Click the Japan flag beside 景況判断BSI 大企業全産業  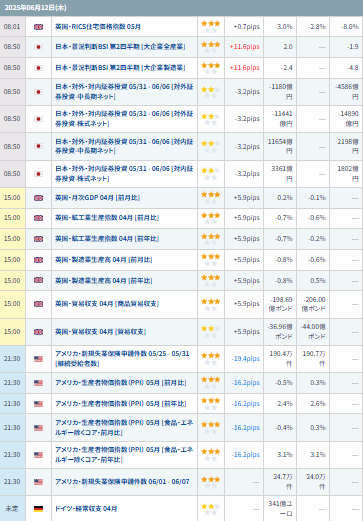pos(38,47)
